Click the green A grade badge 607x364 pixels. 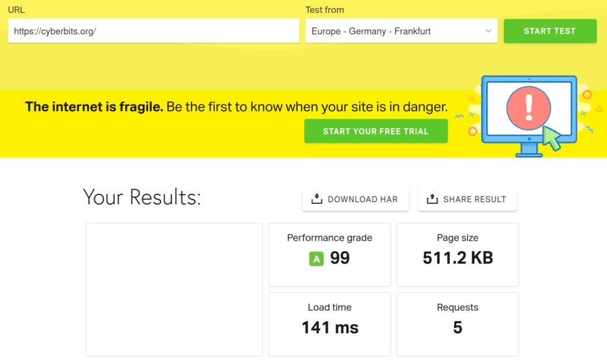(317, 258)
